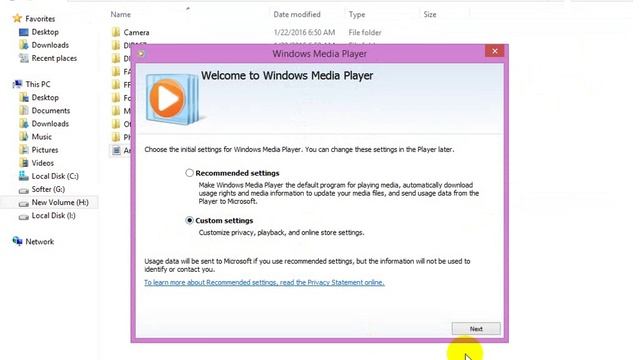Open the Privacy Statement online link
Screen dimensions: 640x360
click(264, 282)
